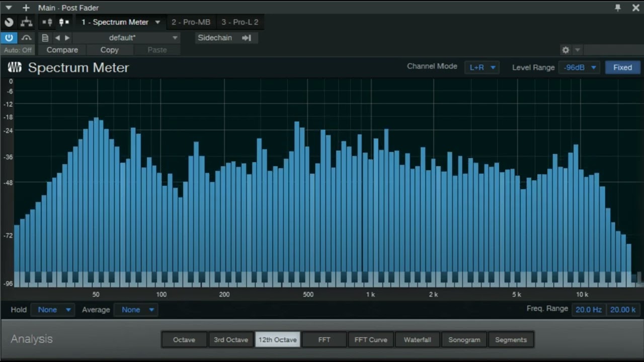The height and width of the screenshot is (362, 644).
Task: Open the preset file icon menu
Action: point(45,38)
